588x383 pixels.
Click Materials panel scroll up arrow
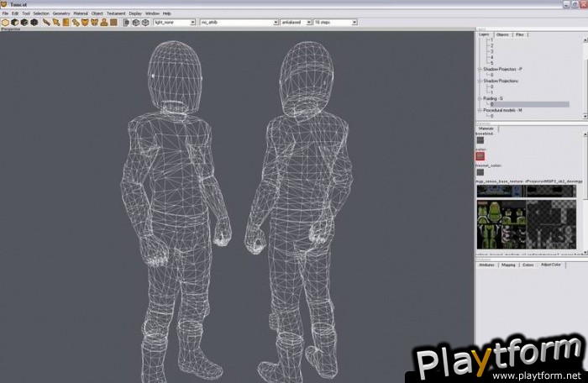(x=585, y=134)
